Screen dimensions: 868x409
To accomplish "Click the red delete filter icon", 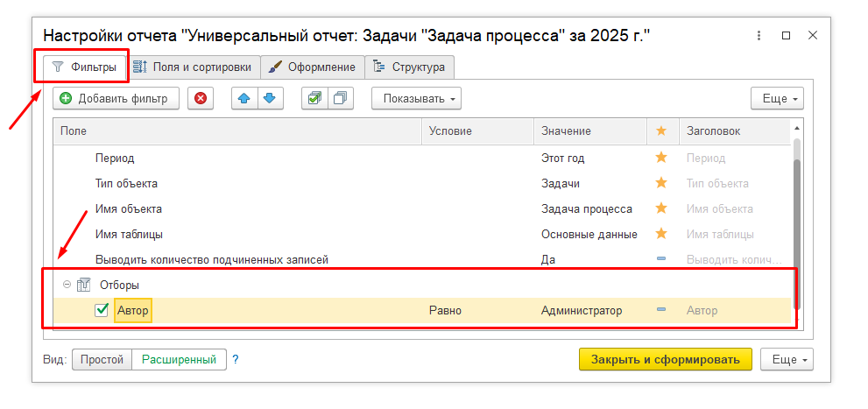I will pyautogui.click(x=201, y=98).
